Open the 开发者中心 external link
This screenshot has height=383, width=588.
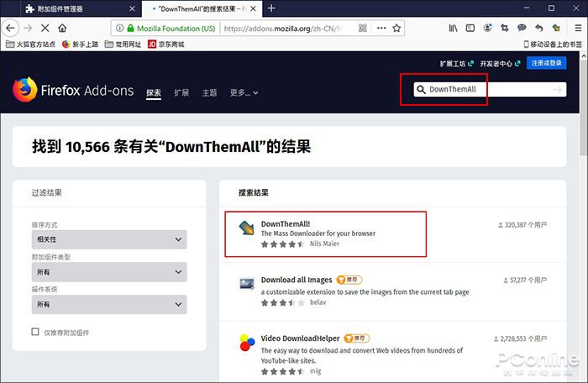point(501,63)
